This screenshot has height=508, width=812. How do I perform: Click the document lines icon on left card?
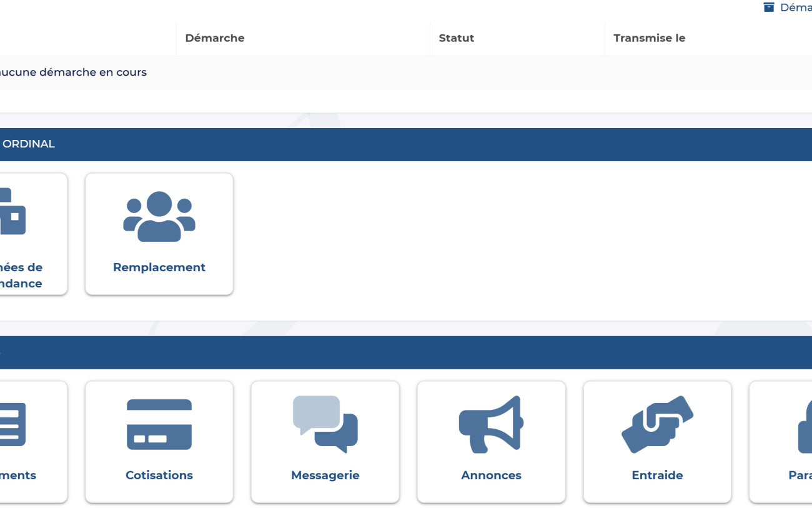click(12, 424)
